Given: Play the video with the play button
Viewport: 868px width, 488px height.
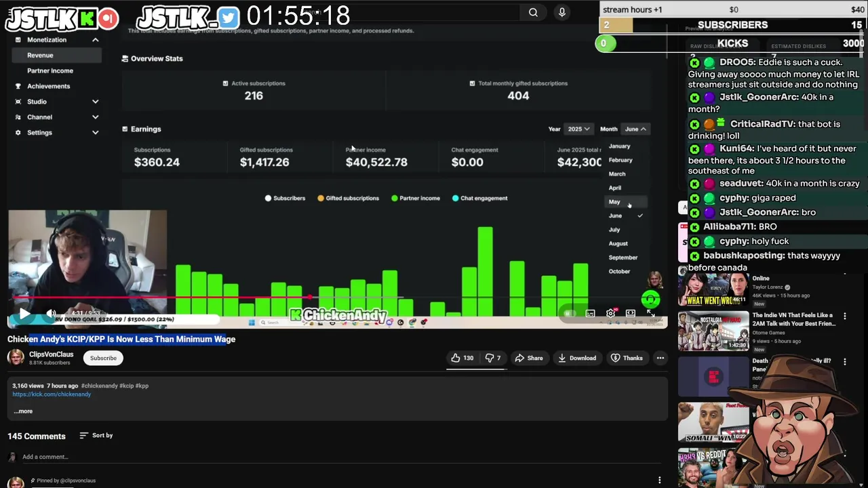Looking at the screenshot, I should pyautogui.click(x=24, y=314).
